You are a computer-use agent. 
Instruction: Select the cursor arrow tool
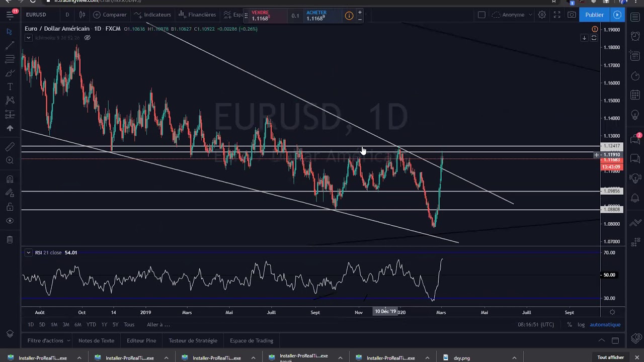click(x=10, y=32)
